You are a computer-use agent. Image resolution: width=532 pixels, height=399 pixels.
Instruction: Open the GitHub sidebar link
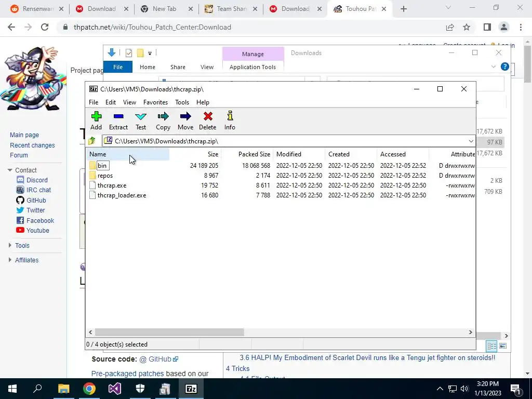(x=36, y=200)
